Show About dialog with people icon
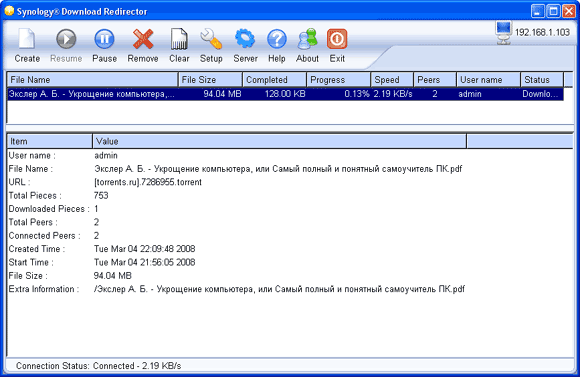580x377 pixels. point(307,39)
